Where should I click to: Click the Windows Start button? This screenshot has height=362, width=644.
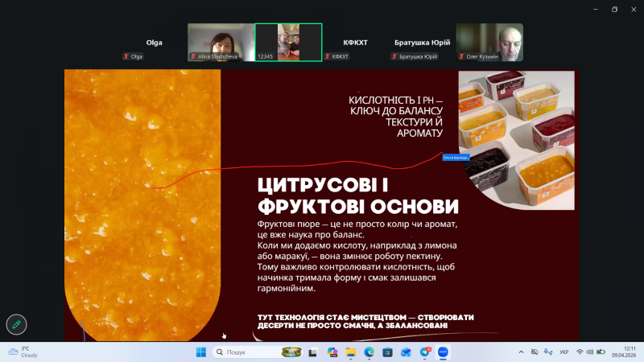pos(200,352)
